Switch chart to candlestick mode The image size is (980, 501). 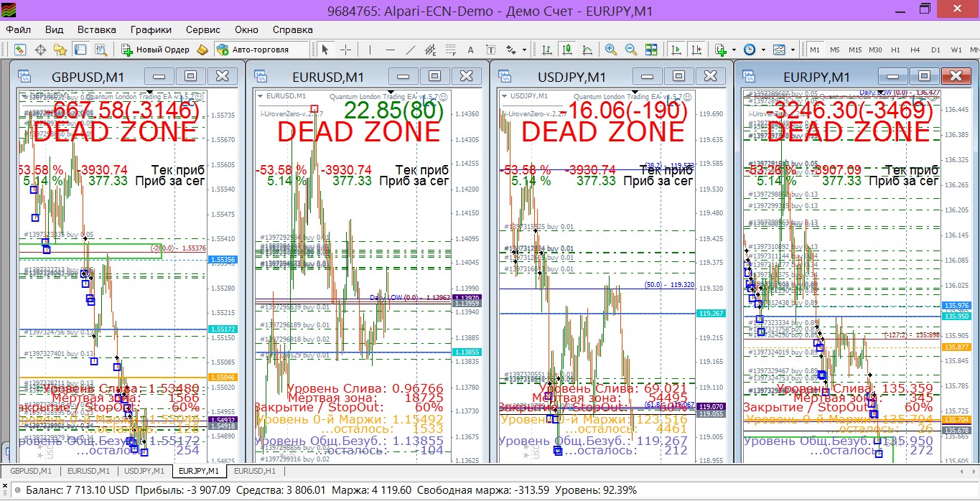pyautogui.click(x=567, y=50)
